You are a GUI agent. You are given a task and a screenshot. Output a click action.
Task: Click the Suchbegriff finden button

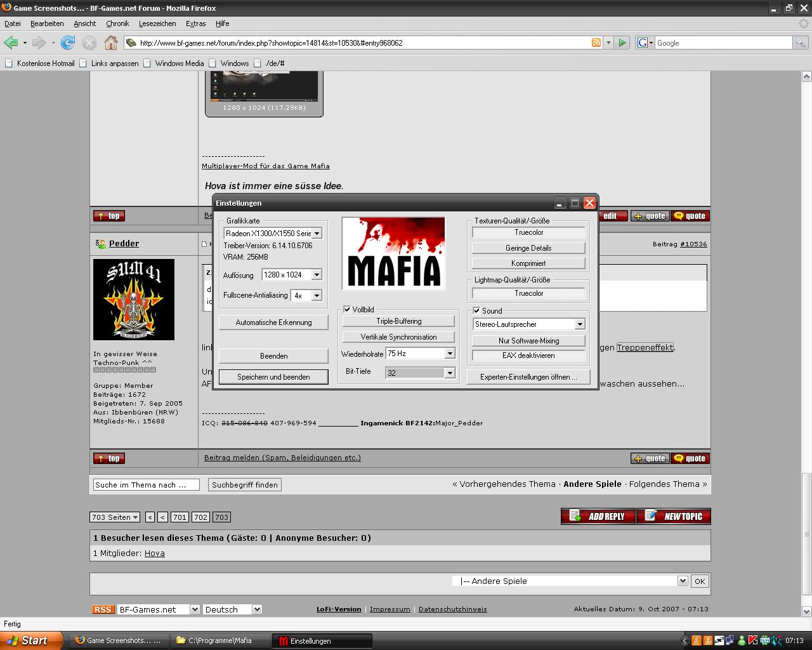(245, 485)
